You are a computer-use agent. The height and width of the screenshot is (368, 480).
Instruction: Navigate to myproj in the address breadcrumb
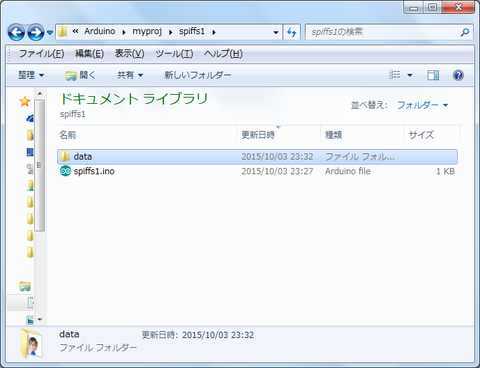(x=147, y=32)
